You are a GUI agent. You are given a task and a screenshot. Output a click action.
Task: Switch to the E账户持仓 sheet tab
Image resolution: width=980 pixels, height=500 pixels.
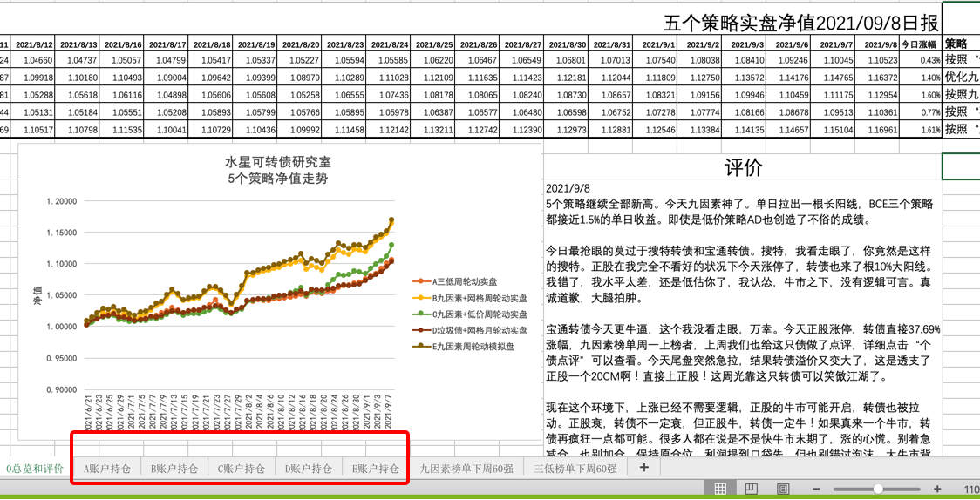[x=375, y=468]
